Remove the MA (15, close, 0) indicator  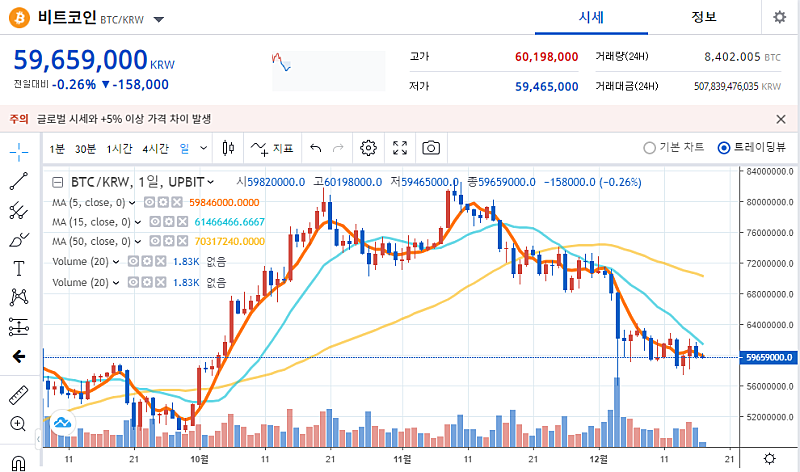tap(182, 222)
